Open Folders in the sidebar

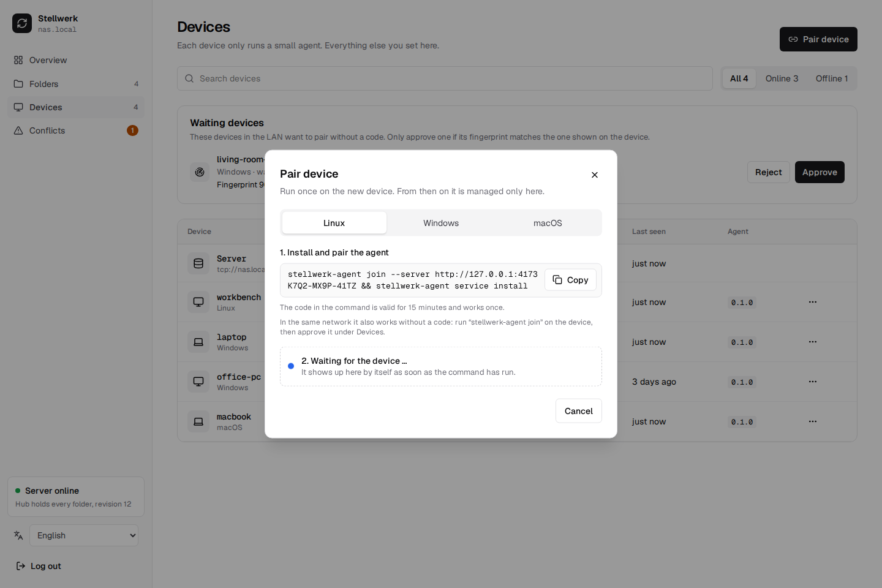coord(76,84)
